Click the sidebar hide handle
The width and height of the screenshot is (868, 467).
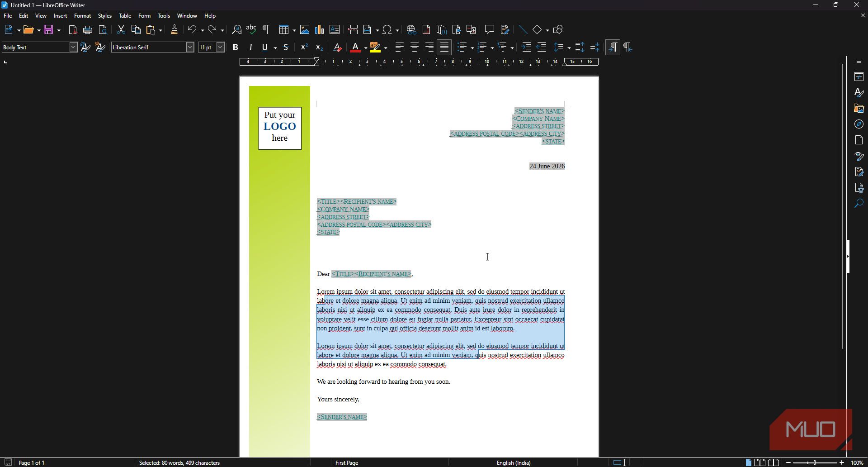[848, 256]
